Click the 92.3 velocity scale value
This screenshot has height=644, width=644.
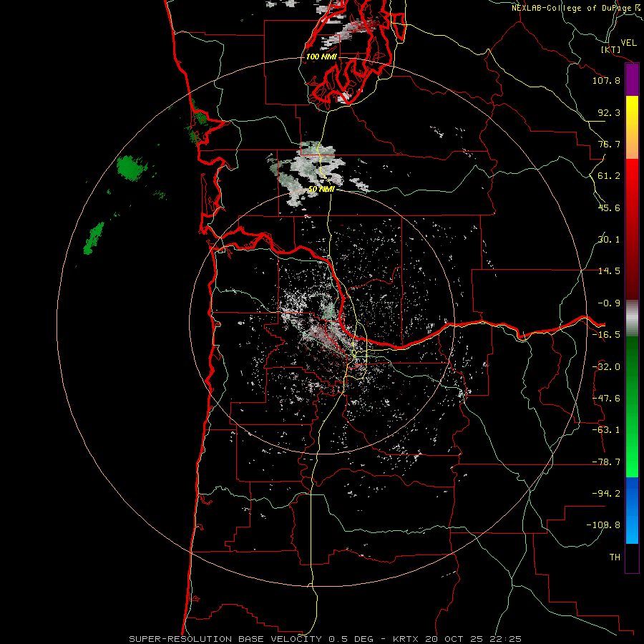609,112
